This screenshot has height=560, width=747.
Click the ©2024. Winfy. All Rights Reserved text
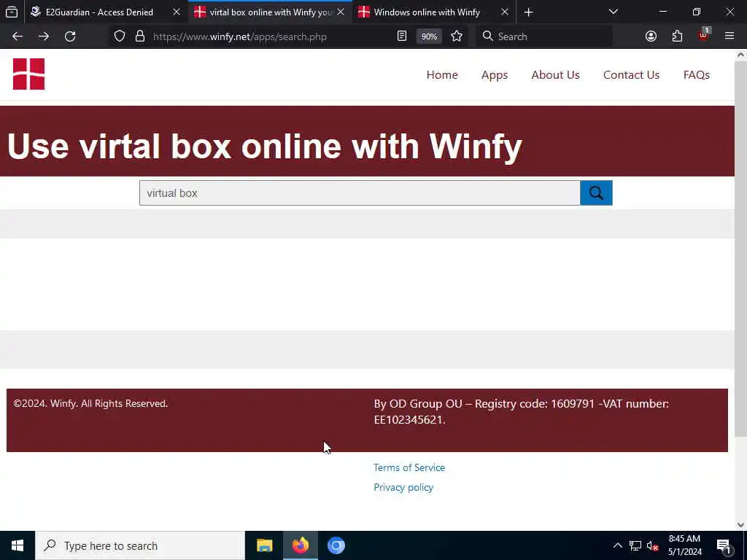(90, 403)
